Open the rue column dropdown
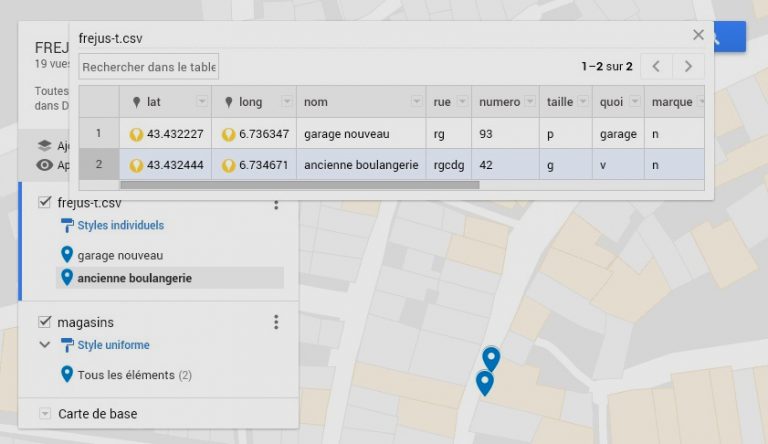 462,101
